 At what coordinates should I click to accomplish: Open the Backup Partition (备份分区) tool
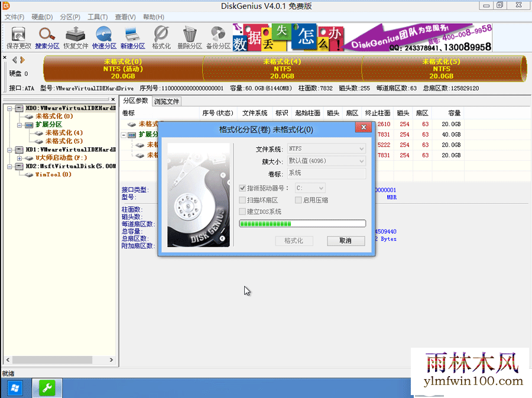click(x=218, y=38)
